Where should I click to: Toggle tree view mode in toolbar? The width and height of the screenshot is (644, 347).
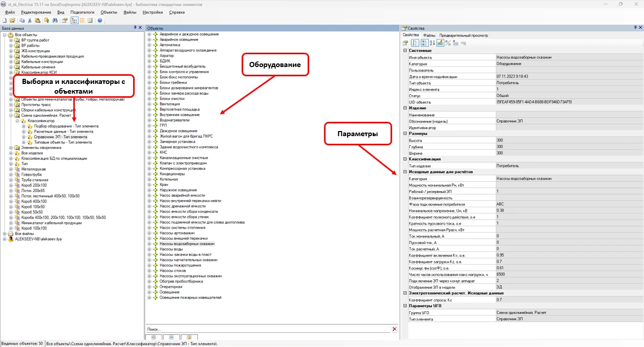click(x=74, y=20)
